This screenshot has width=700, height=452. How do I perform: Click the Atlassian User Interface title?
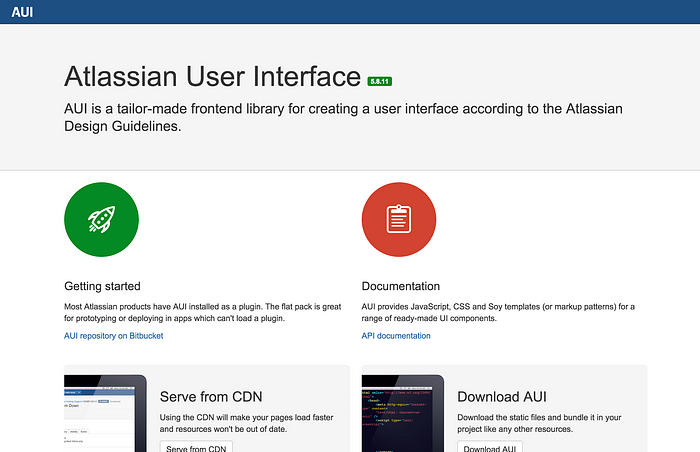click(x=212, y=76)
